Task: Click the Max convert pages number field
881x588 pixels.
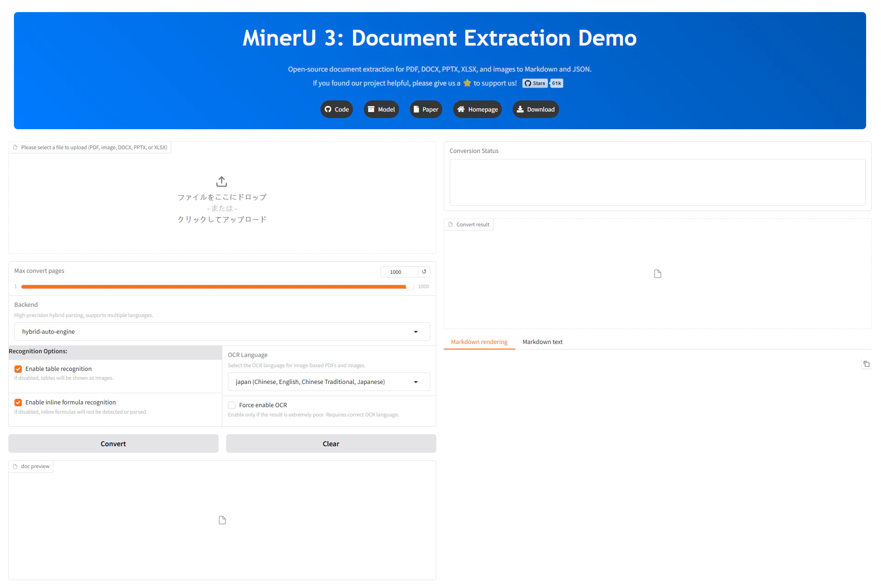Action: [399, 272]
